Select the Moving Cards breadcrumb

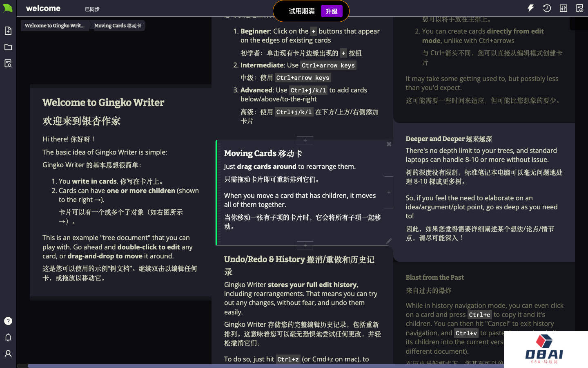(118, 26)
